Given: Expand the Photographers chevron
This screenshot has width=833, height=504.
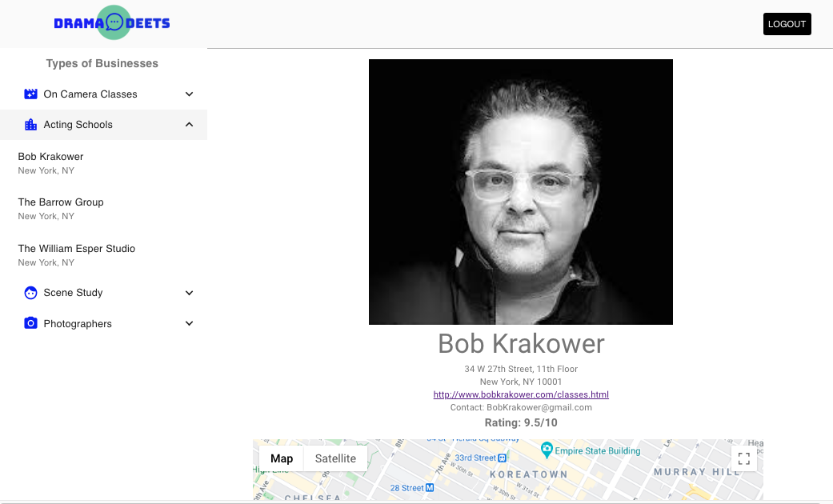Looking at the screenshot, I should pos(190,324).
